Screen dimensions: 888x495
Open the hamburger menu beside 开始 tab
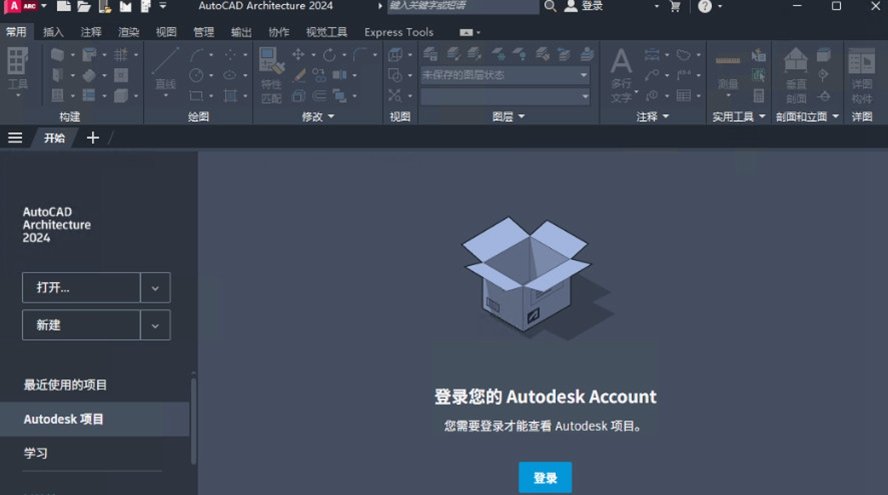(x=15, y=138)
